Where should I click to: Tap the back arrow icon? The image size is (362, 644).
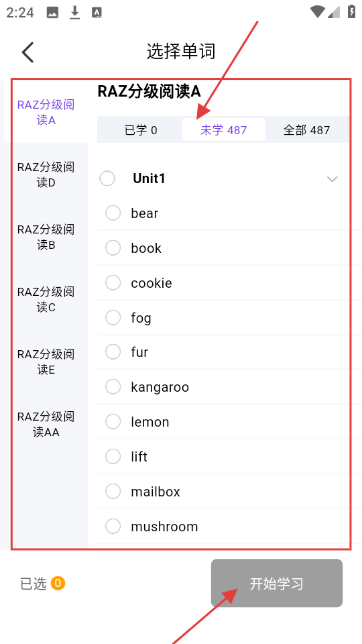(28, 52)
